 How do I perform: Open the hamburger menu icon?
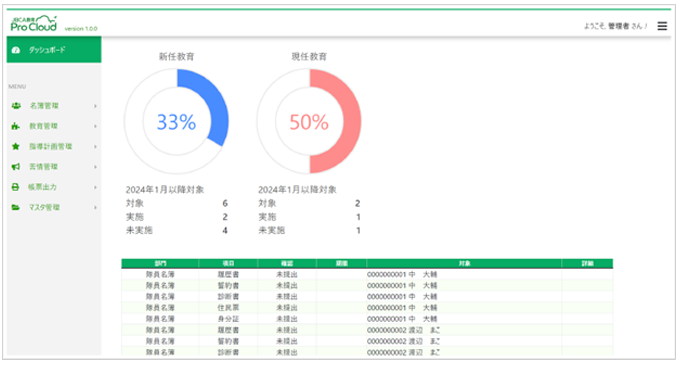point(662,26)
